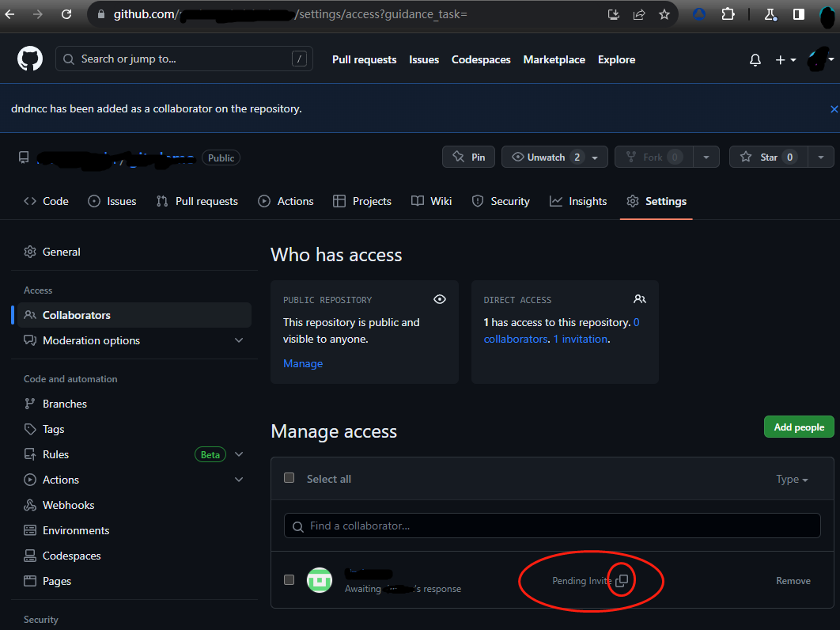Open the Wiki tab
Image resolution: width=840 pixels, height=630 pixels.
pos(431,201)
